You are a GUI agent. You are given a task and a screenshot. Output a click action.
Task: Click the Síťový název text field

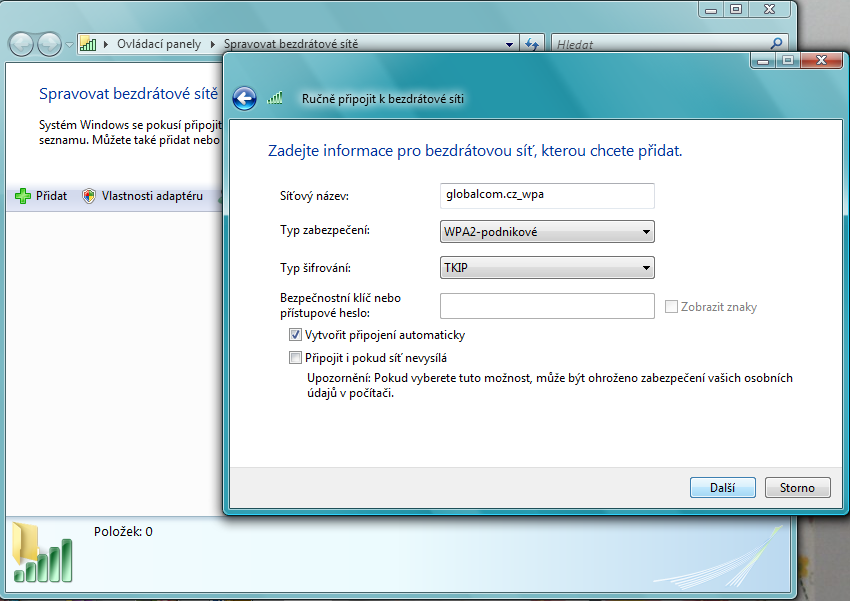(x=547, y=196)
